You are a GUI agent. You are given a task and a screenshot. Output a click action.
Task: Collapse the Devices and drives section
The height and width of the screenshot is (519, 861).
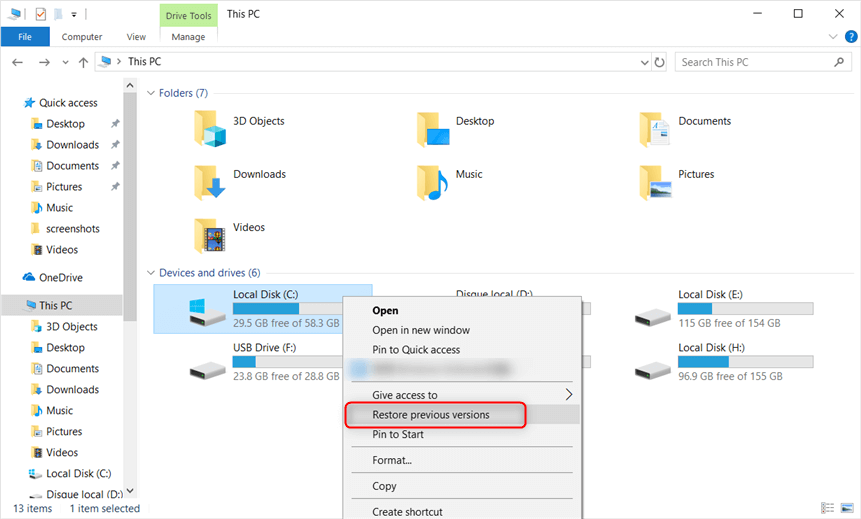pyautogui.click(x=151, y=273)
